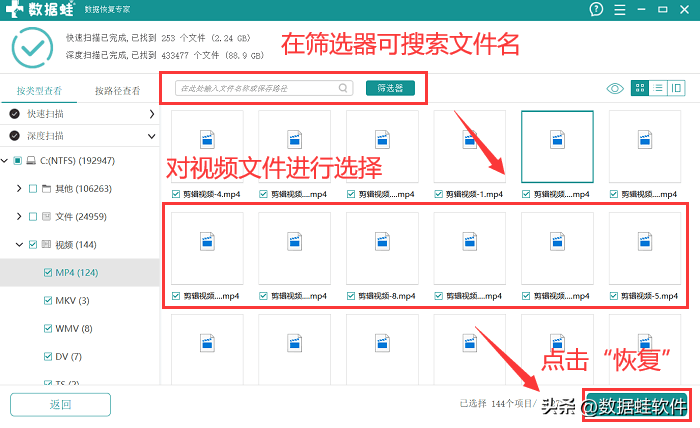The height and width of the screenshot is (428, 700).
Task: Click the recover button at bottom right
Action: pos(637,405)
